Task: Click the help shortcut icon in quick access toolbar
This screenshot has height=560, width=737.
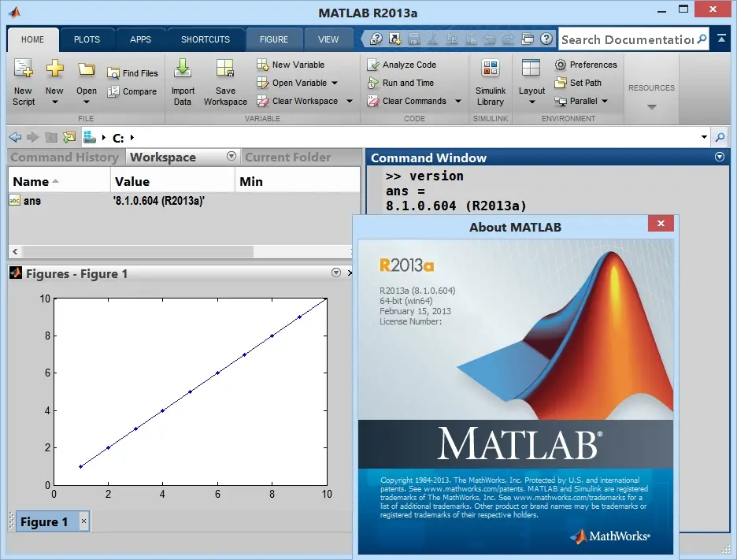Action: (x=376, y=39)
